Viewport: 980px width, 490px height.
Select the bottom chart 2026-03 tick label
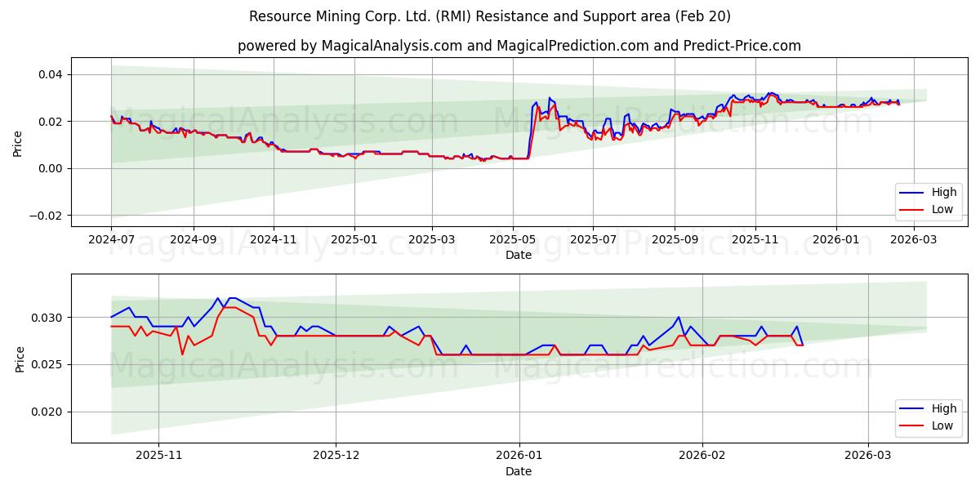[868, 457]
